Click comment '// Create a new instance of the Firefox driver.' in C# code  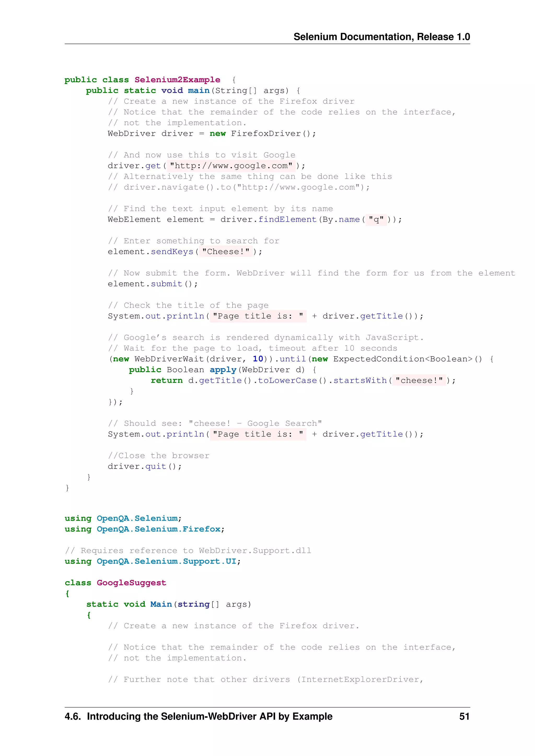pos(234,626)
